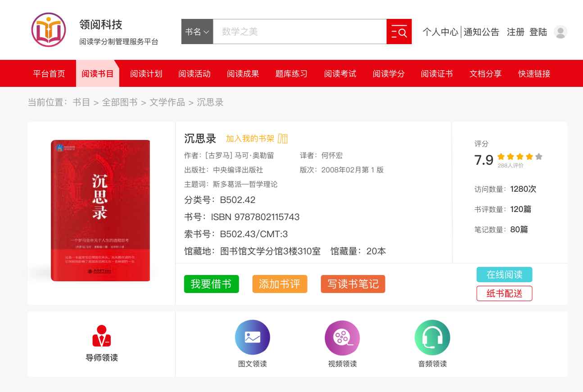Viewport: 583px width, 392px height.
Task: Click the 领阅科技 logo icon
Action: coord(48,30)
